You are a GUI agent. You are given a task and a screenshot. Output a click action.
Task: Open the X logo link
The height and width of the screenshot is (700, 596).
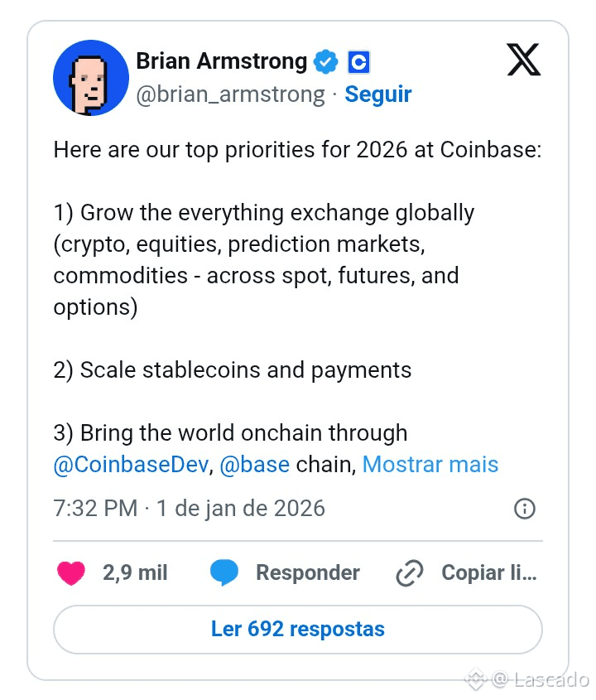click(x=524, y=60)
